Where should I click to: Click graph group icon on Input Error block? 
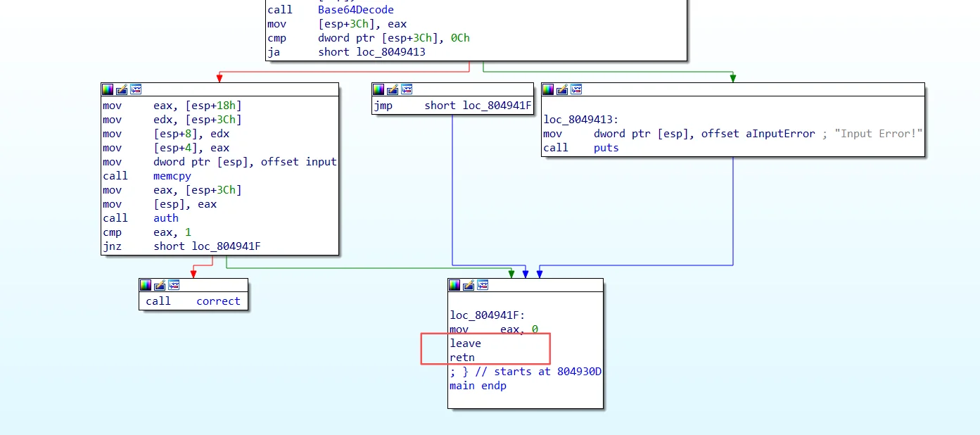(576, 89)
